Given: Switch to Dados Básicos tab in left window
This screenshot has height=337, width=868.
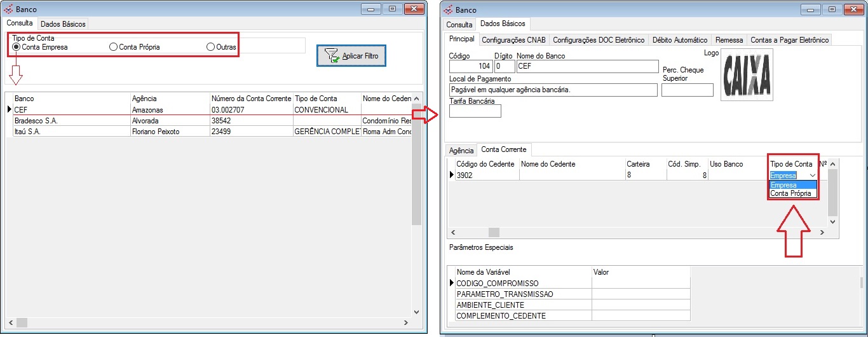Looking at the screenshot, I should [x=63, y=24].
